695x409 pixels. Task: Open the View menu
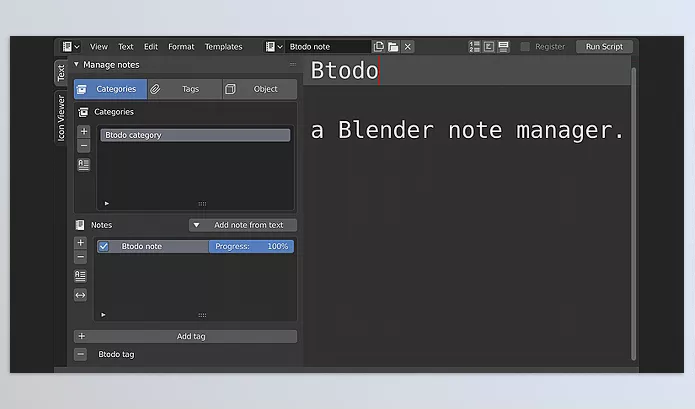99,47
